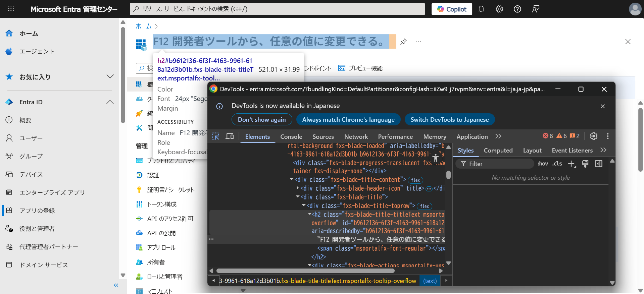Click Don't show again in DevTools

pyautogui.click(x=262, y=120)
